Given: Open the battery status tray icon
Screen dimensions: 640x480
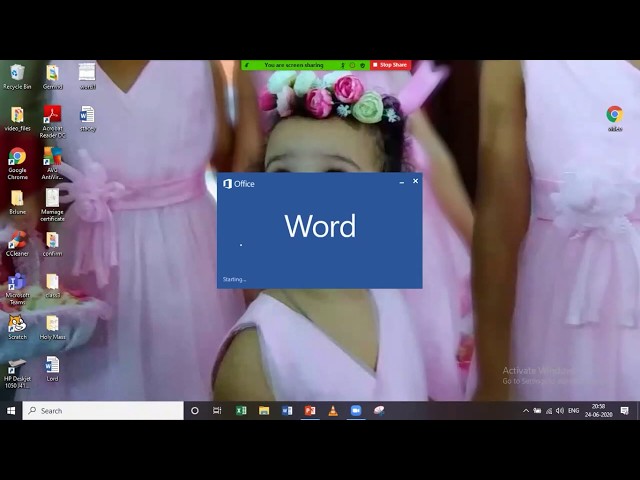Looking at the screenshot, I should point(537,411).
